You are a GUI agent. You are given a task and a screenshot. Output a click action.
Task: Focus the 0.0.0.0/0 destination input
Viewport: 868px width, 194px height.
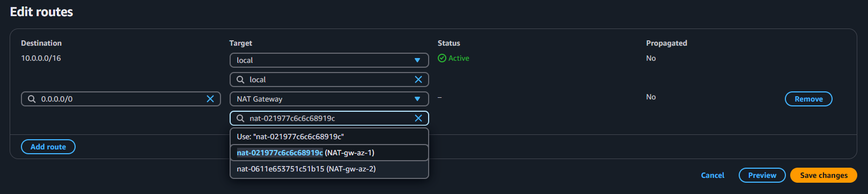[121, 99]
